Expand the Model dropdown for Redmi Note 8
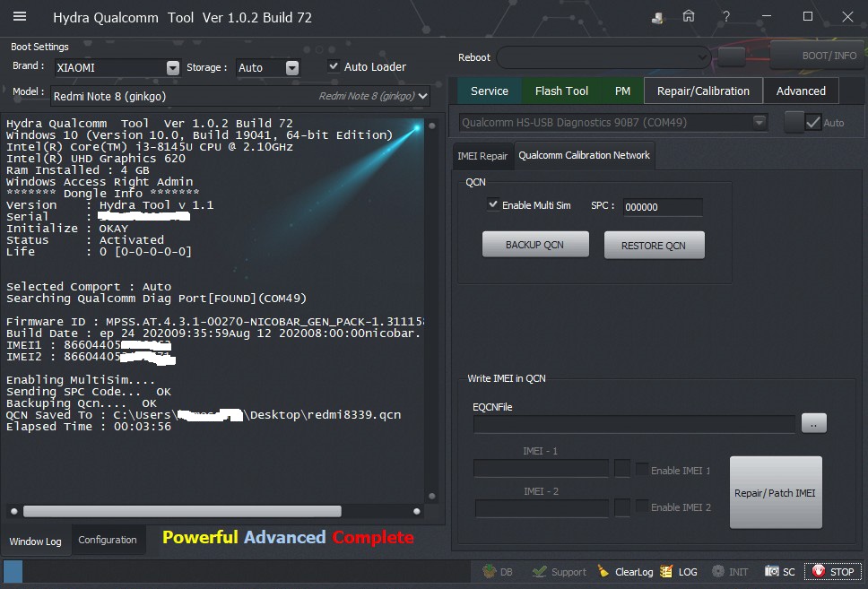This screenshot has width=868, height=589. tap(423, 96)
